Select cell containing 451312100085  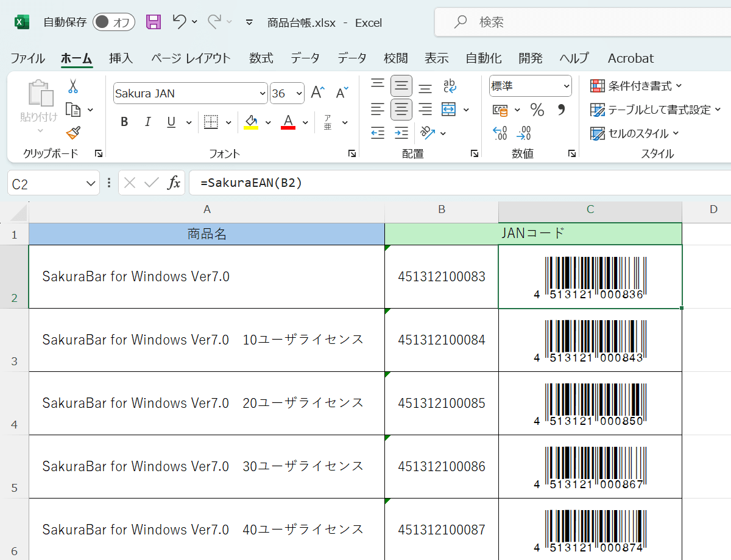pyautogui.click(x=442, y=403)
